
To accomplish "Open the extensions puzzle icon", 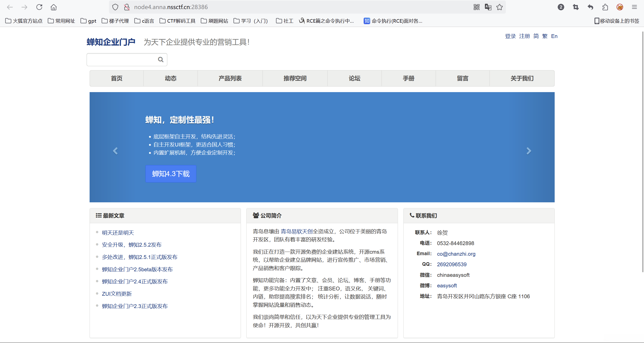I will pyautogui.click(x=605, y=7).
